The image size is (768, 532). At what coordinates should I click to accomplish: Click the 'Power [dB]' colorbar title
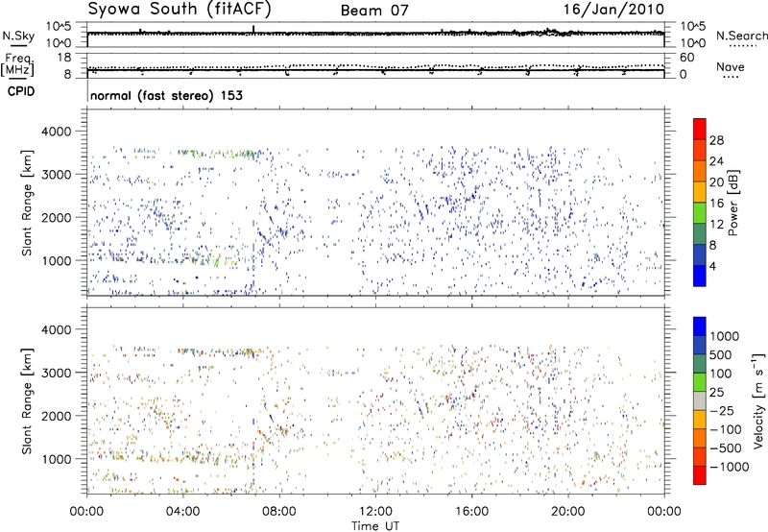point(732,203)
